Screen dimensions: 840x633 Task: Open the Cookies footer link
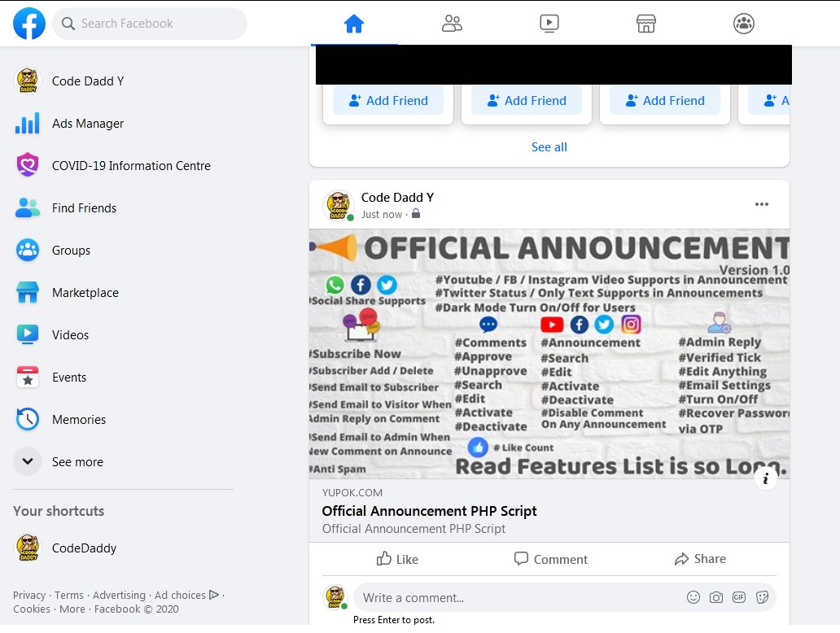click(32, 609)
